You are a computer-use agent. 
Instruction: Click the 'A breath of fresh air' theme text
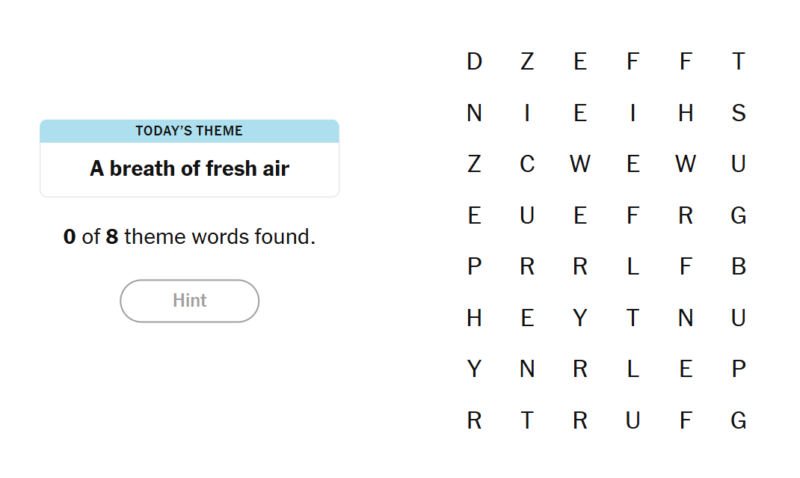pos(189,168)
